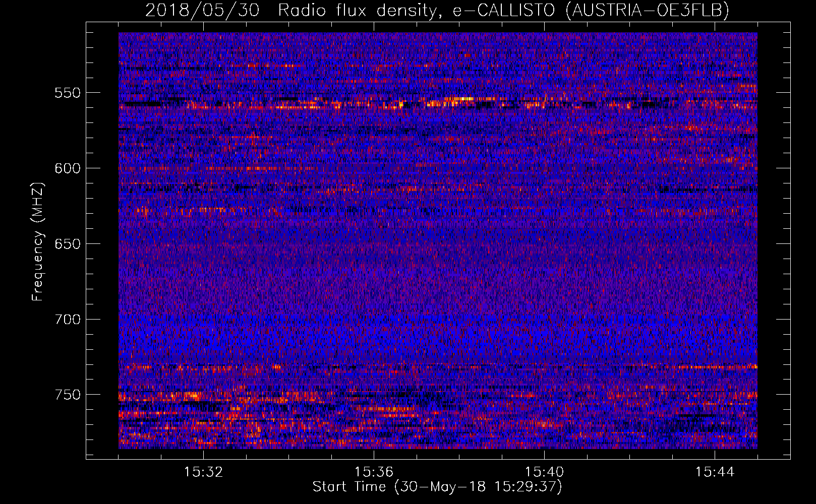Click the 650 frequency tick label
Screen dimensions: 816x504
[68, 244]
